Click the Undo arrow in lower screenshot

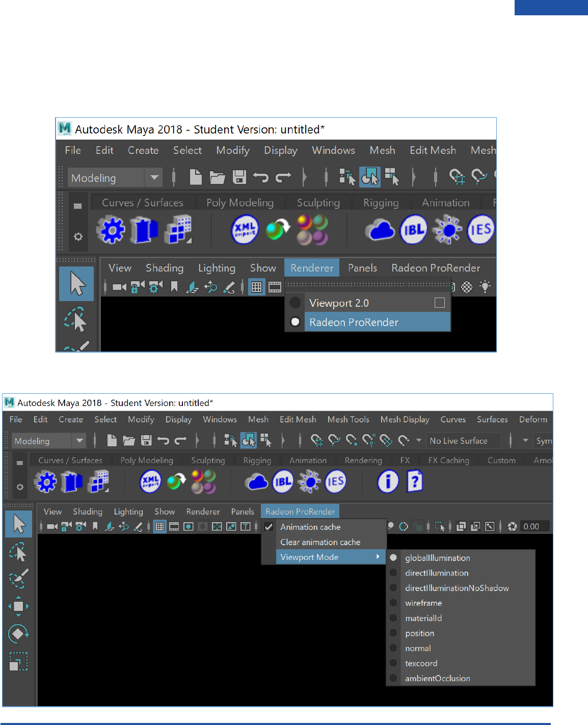[163, 440]
